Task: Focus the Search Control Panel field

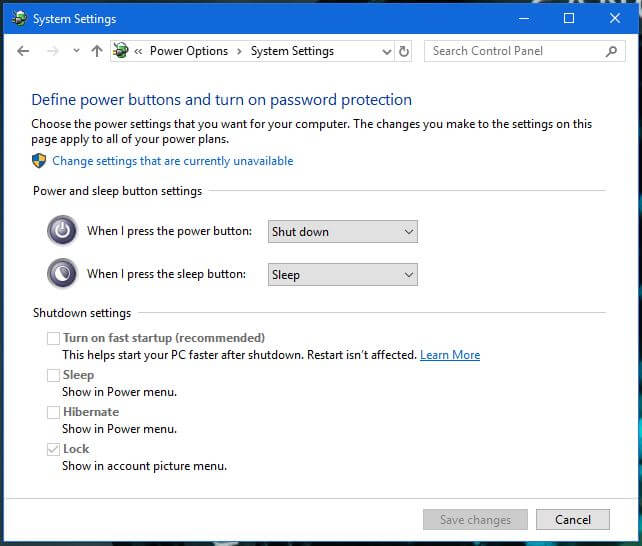Action: pos(525,51)
